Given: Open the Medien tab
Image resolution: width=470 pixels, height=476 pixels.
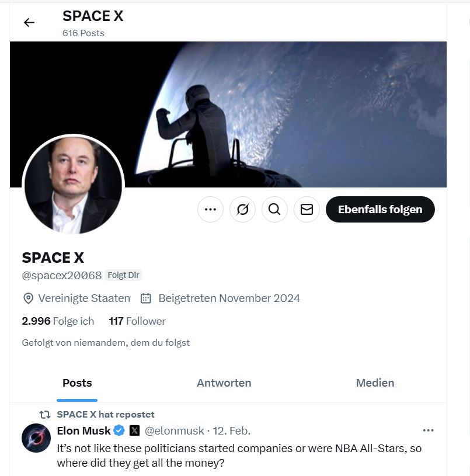Looking at the screenshot, I should 375,383.
